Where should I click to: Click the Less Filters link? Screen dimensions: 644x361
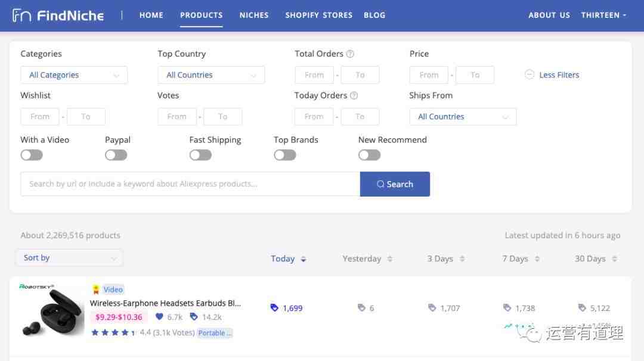pos(559,75)
